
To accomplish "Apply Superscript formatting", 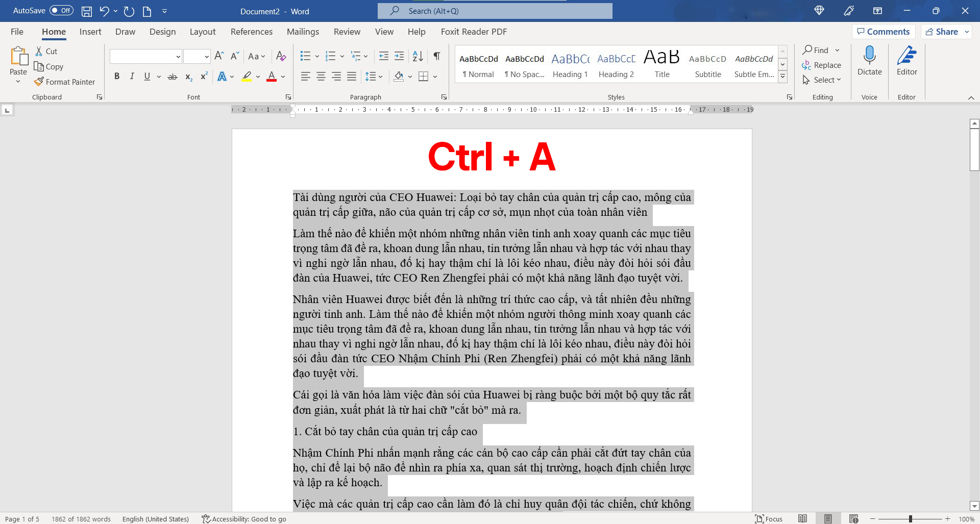I will 204,77.
